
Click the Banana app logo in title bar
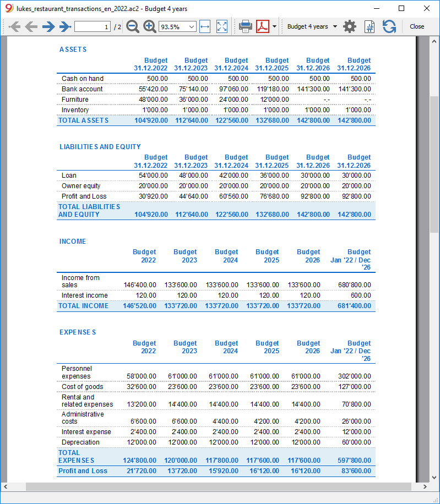[x=9, y=8]
